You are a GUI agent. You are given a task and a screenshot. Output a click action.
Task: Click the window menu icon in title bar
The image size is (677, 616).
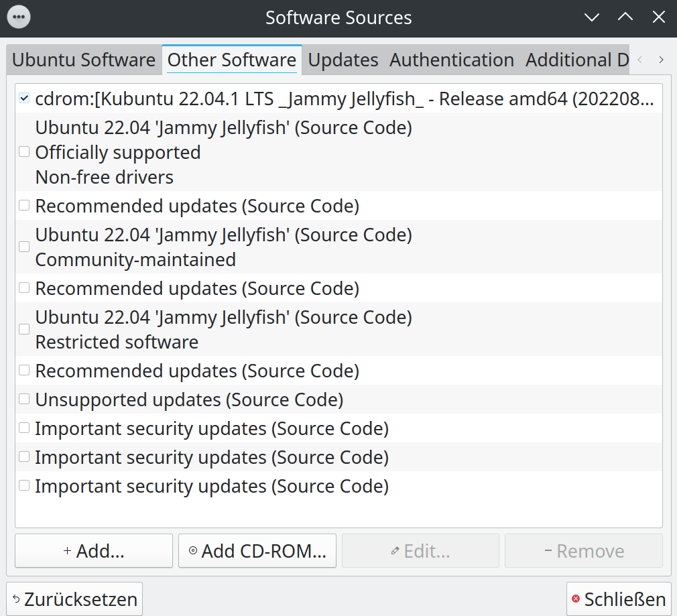(x=19, y=17)
